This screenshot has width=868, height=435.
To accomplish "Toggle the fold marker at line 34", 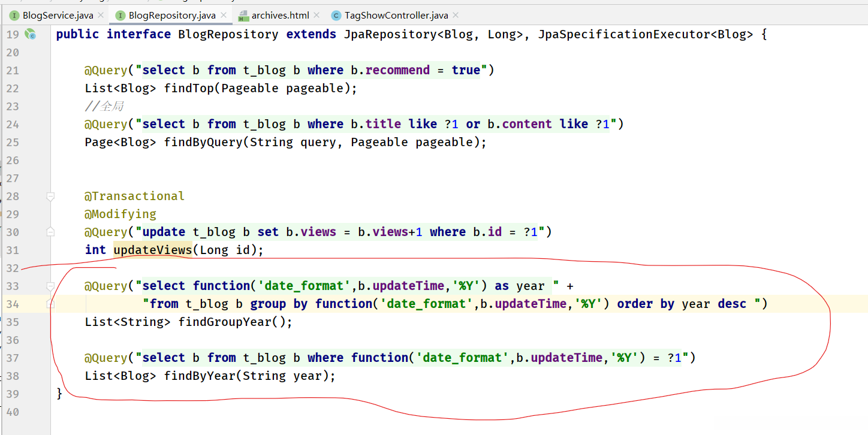I will click(x=50, y=304).
